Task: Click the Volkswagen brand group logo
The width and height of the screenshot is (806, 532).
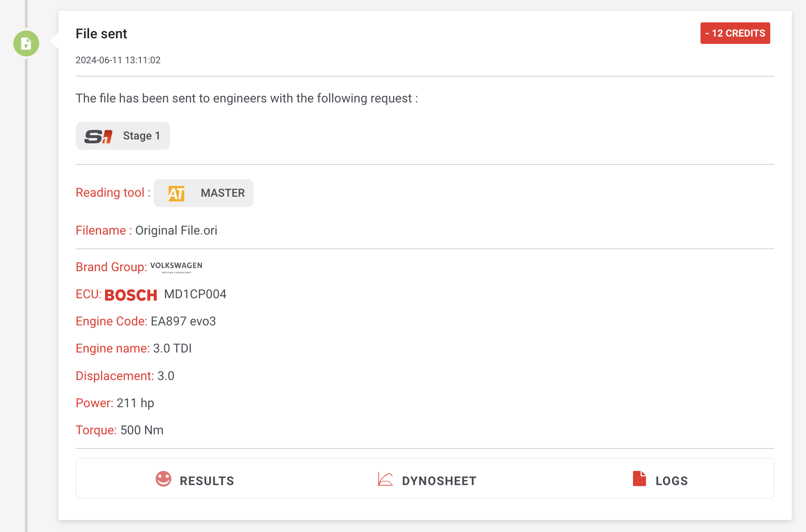Action: tap(176, 267)
